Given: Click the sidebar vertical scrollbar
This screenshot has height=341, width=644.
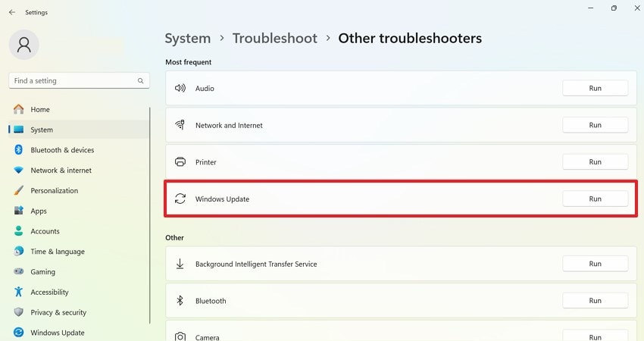Looking at the screenshot, I should click(x=150, y=215).
